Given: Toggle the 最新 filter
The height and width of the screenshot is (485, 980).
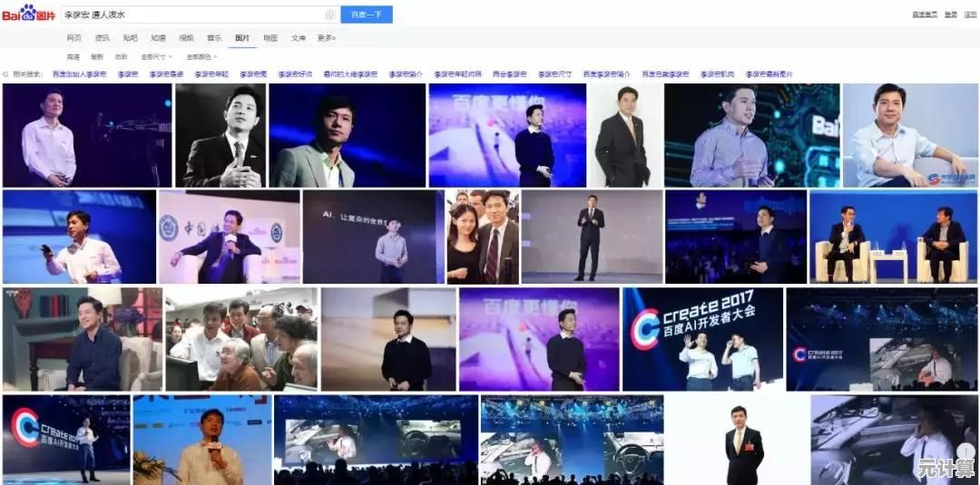Looking at the screenshot, I should 97,56.
